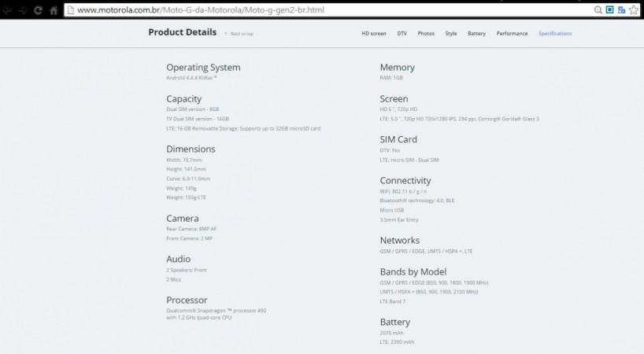Select the Networks heading
Image resolution: width=644 pixels, height=354 pixels.
(400, 241)
